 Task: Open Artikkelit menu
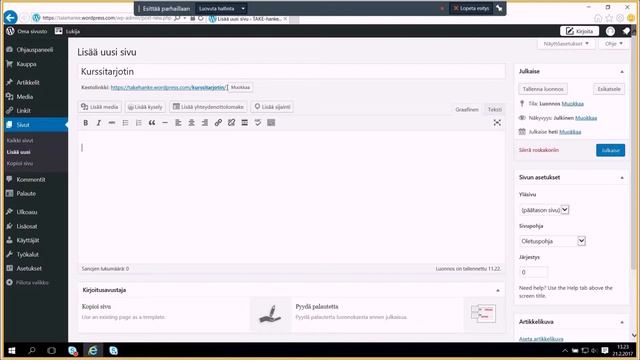pyautogui.click(x=28, y=82)
